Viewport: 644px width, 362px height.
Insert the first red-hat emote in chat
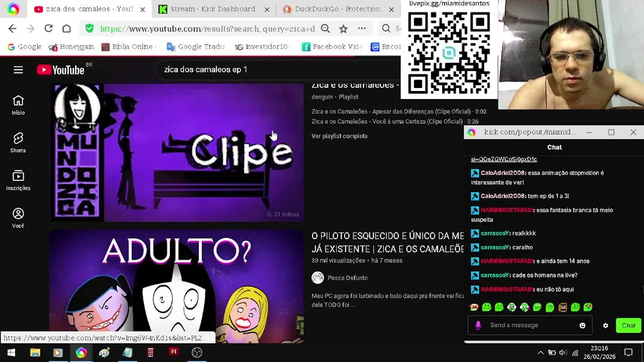click(474, 307)
